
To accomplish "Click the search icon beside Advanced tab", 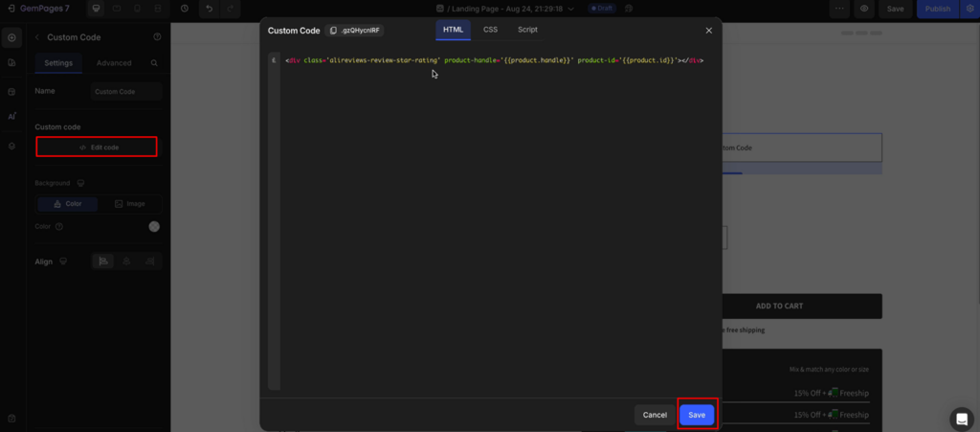I will click(x=154, y=63).
